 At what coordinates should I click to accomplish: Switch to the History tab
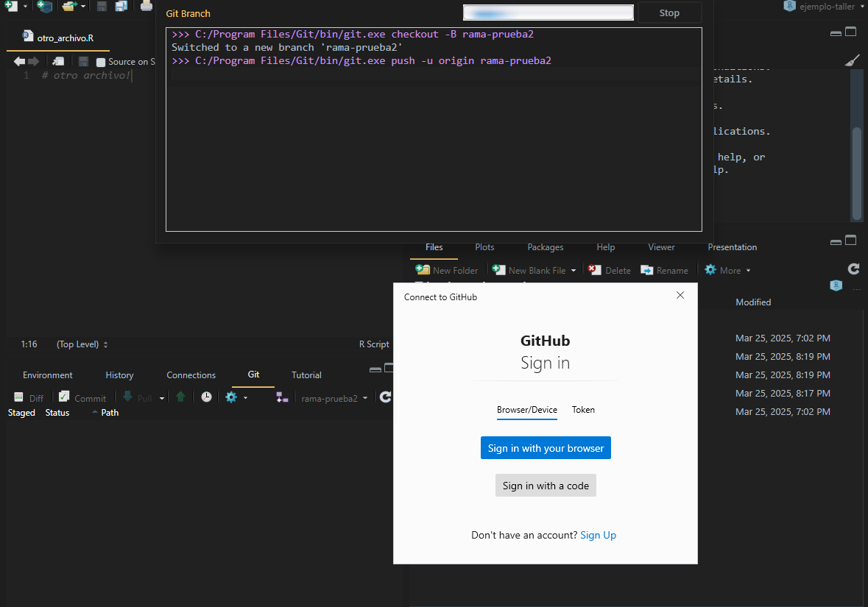(x=119, y=375)
